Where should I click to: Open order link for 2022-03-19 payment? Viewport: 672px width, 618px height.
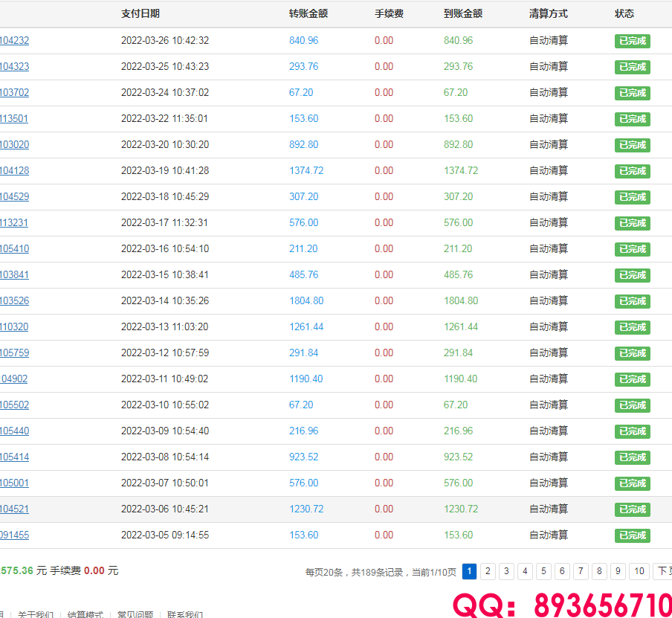click(14, 171)
